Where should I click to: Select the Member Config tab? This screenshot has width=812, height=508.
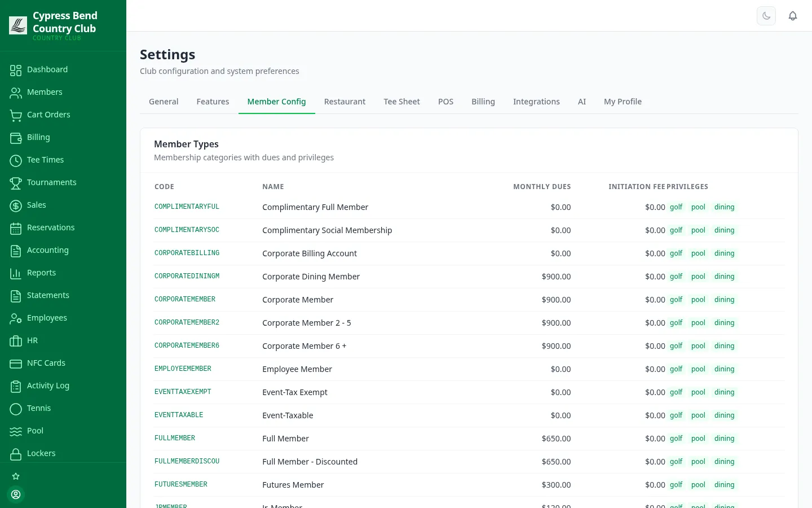276,102
